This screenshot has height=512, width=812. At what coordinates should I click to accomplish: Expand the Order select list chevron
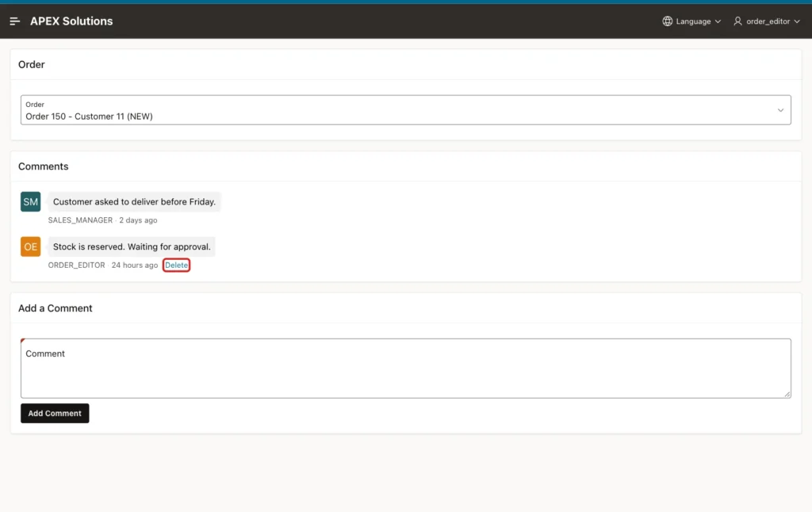point(780,110)
